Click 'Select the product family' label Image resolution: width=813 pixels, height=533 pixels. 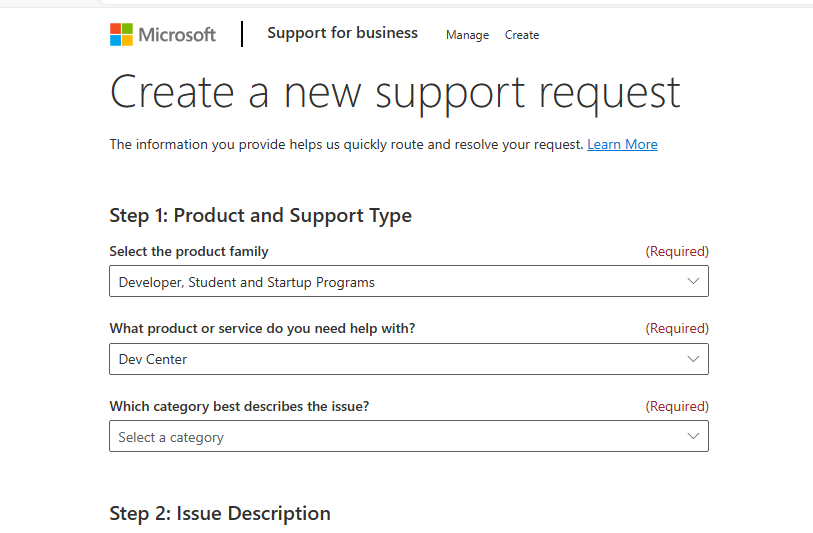click(189, 251)
